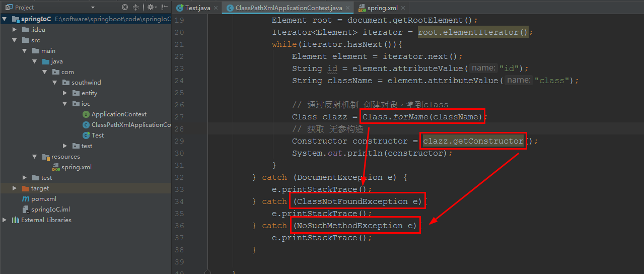The width and height of the screenshot is (644, 274).
Task: Expand the target folder
Action: [x=15, y=188]
